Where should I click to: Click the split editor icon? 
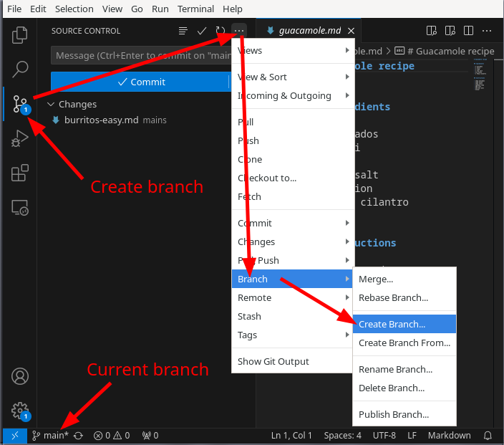[x=468, y=31]
